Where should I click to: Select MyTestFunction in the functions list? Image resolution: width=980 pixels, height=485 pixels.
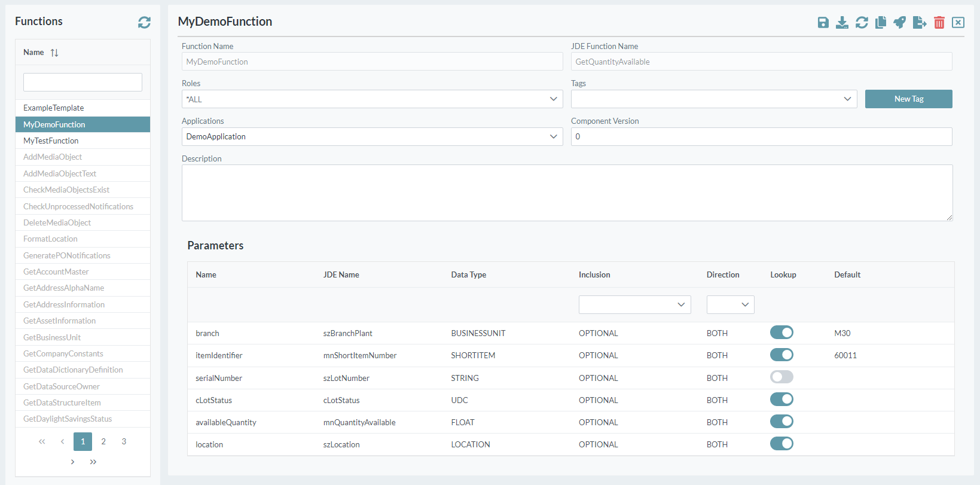click(51, 141)
